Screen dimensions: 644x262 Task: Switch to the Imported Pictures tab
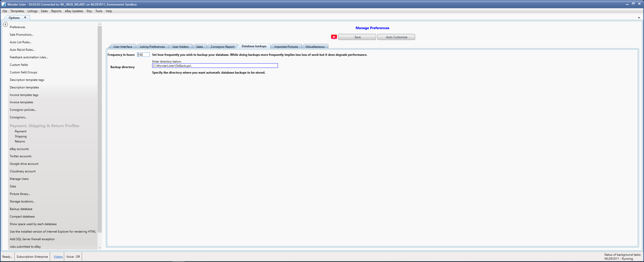tap(286, 46)
